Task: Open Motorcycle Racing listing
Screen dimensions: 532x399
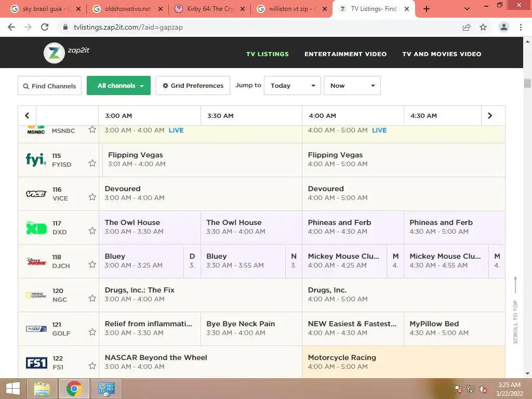Action: pyautogui.click(x=403, y=362)
